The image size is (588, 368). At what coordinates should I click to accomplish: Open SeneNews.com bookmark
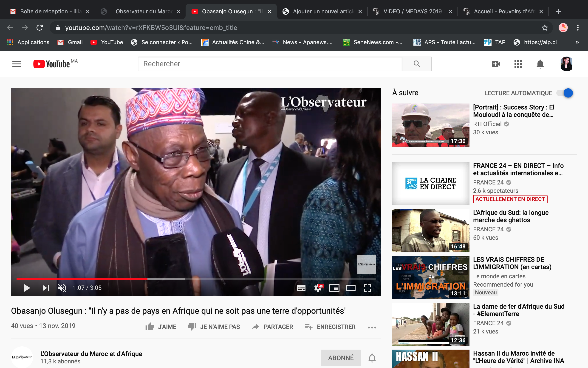tap(373, 42)
